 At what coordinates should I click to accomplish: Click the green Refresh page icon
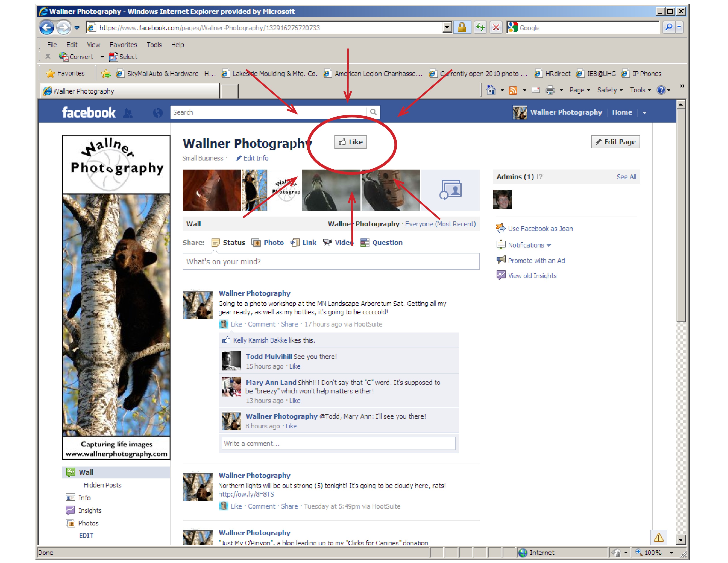[480, 27]
